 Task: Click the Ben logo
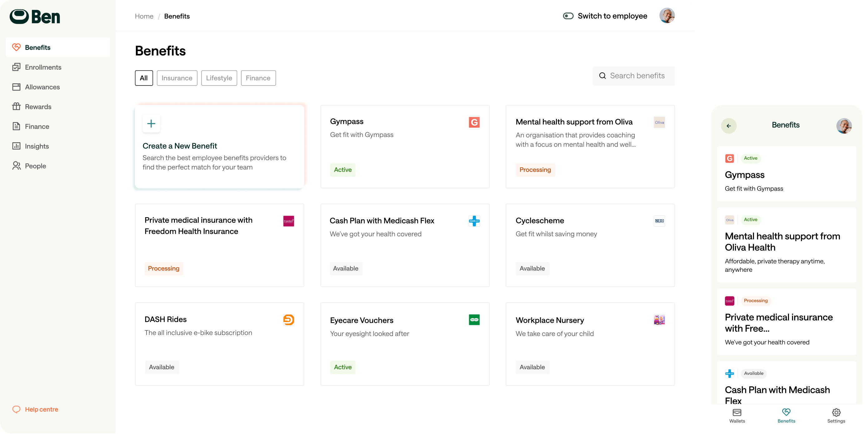pos(35,16)
